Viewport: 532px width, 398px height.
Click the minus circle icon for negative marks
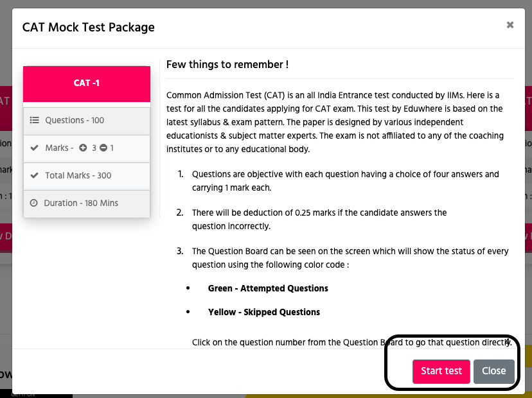(x=103, y=148)
